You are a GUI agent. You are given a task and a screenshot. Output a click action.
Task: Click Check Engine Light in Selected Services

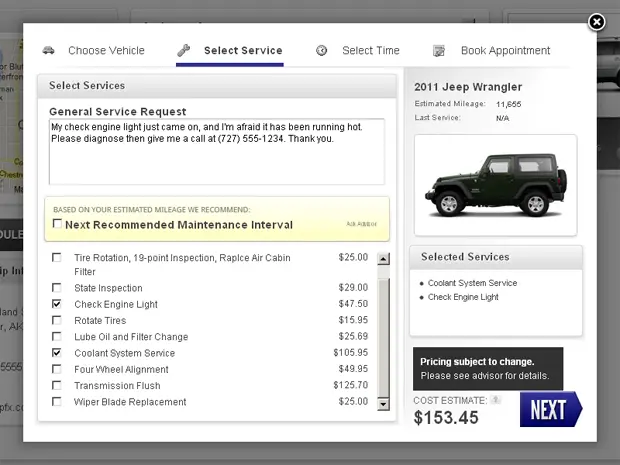[x=463, y=297]
